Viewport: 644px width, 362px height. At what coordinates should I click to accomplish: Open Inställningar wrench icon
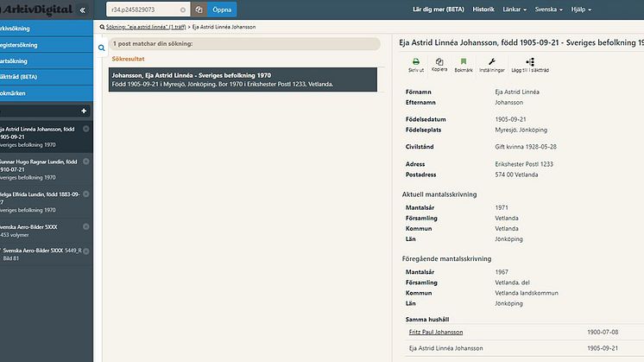tap(492, 63)
